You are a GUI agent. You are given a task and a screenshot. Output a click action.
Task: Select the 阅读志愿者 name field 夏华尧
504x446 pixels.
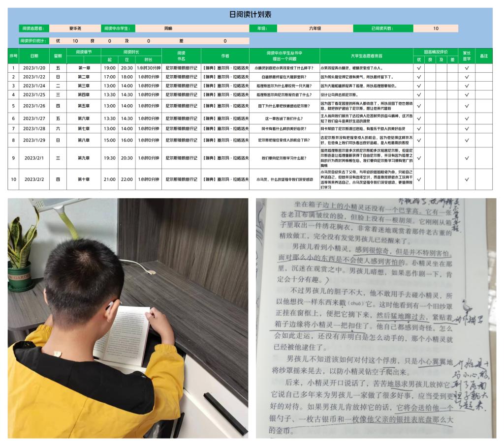(75, 29)
